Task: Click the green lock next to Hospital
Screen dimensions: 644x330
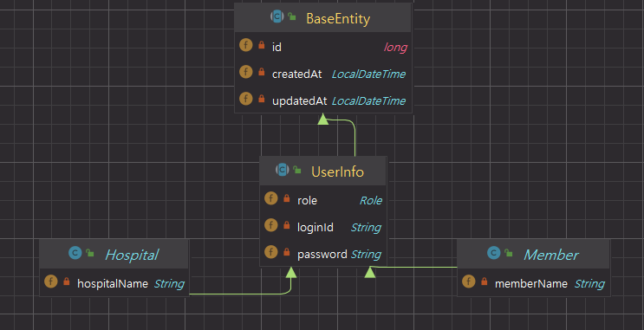Action: pyautogui.click(x=90, y=253)
